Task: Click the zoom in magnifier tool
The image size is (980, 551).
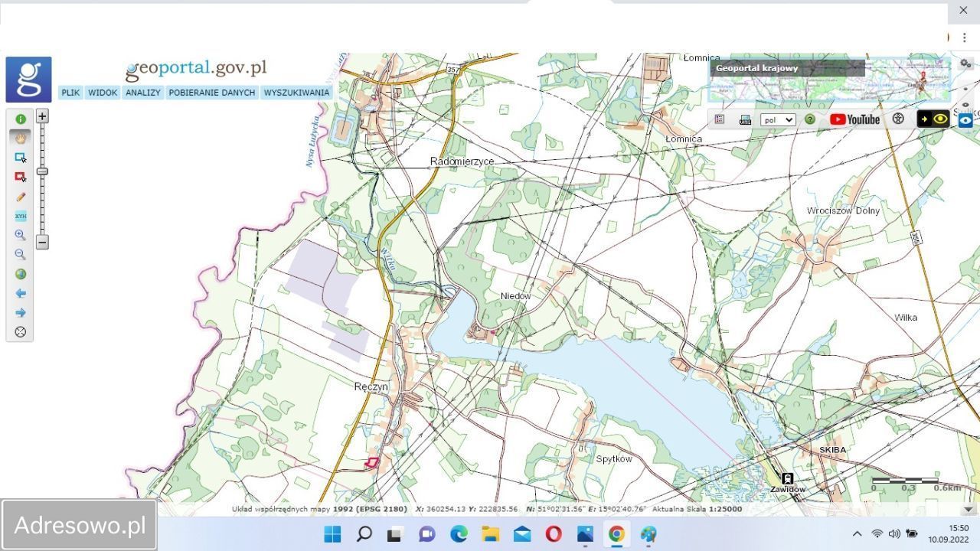Action: 21,236
